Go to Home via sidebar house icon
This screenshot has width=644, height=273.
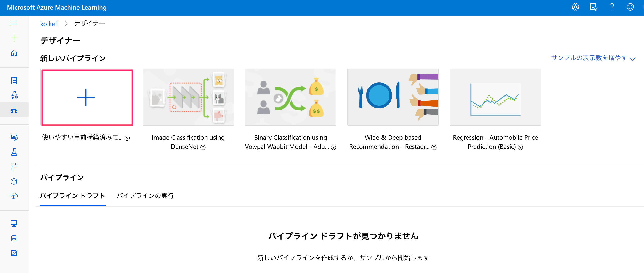[x=14, y=53]
